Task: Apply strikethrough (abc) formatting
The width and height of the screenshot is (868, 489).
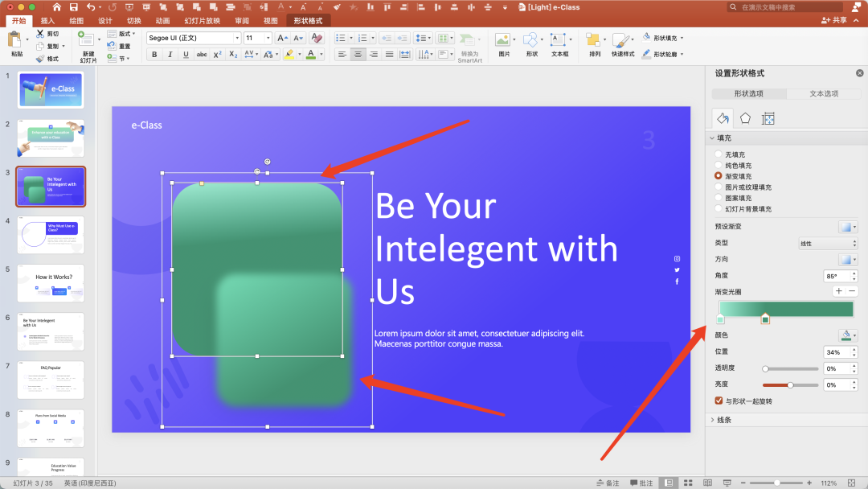Action: (x=202, y=54)
